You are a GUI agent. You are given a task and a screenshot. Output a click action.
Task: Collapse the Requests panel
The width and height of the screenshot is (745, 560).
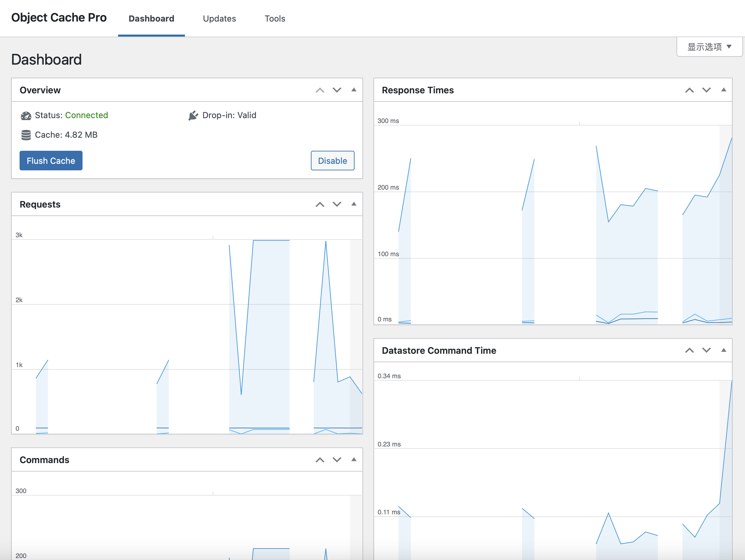[354, 204]
